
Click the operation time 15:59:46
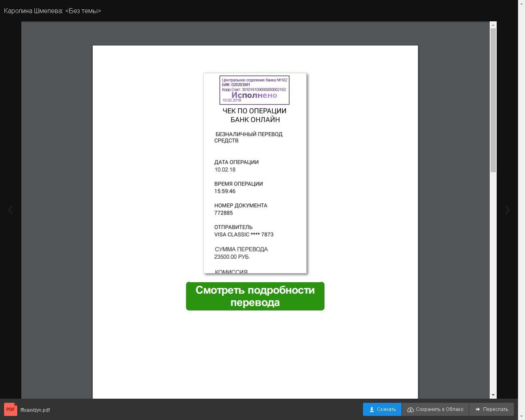click(x=225, y=191)
